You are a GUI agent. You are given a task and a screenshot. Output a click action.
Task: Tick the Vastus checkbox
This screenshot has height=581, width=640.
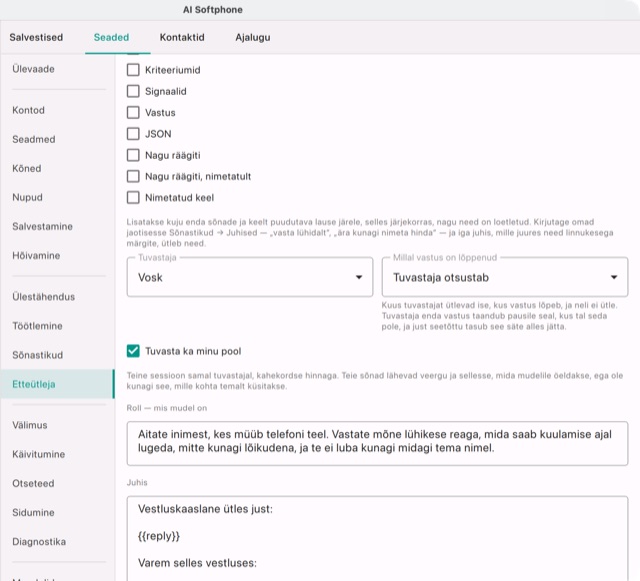pyautogui.click(x=133, y=112)
